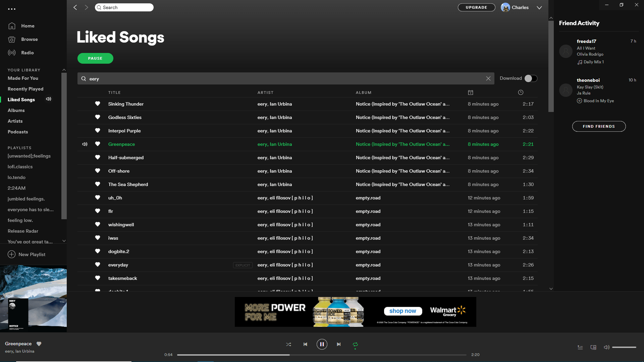Open the play queue

tap(580, 347)
